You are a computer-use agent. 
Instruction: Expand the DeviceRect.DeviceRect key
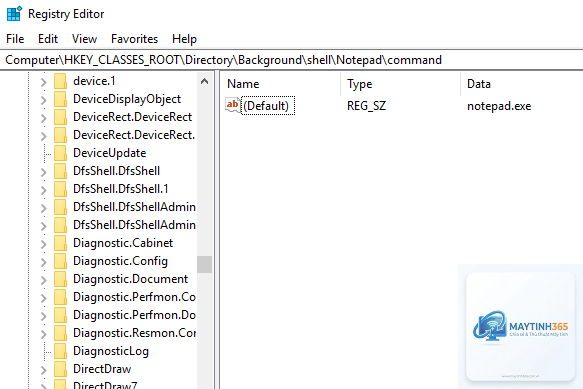(x=44, y=118)
